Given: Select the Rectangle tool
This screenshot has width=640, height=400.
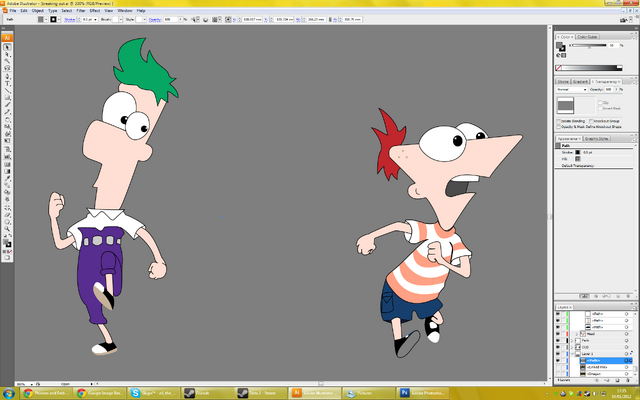Looking at the screenshot, I should pyautogui.click(x=7, y=98).
